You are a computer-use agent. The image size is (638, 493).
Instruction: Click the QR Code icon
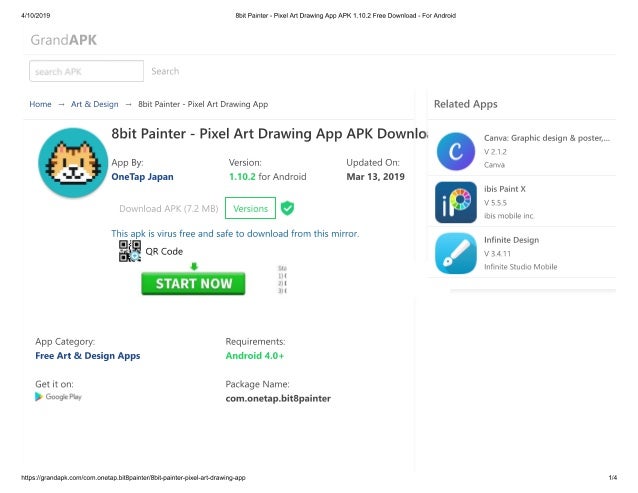[130, 251]
